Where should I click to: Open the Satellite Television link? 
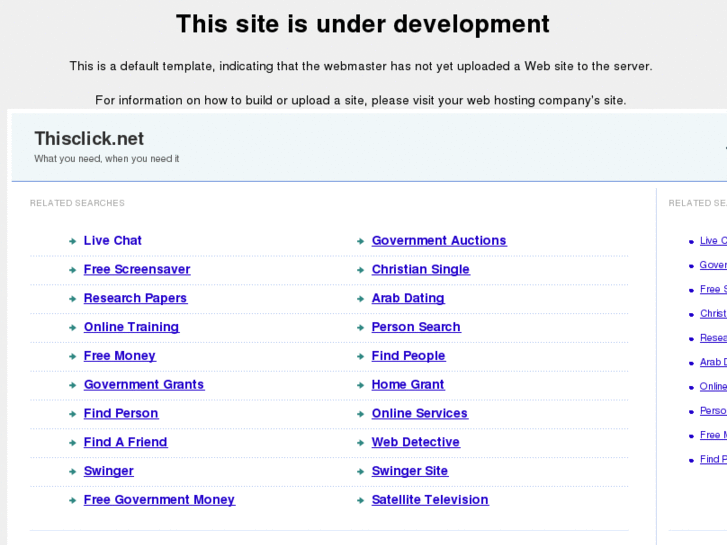pos(430,499)
